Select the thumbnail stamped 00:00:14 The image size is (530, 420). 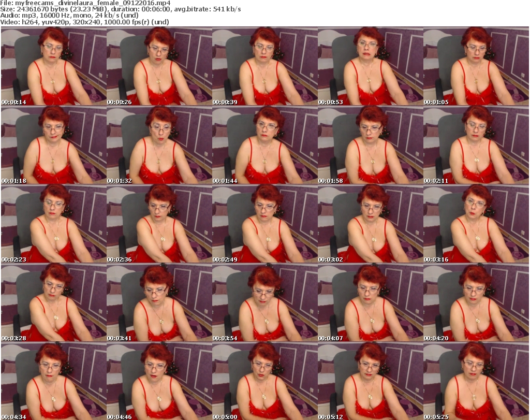(x=54, y=66)
